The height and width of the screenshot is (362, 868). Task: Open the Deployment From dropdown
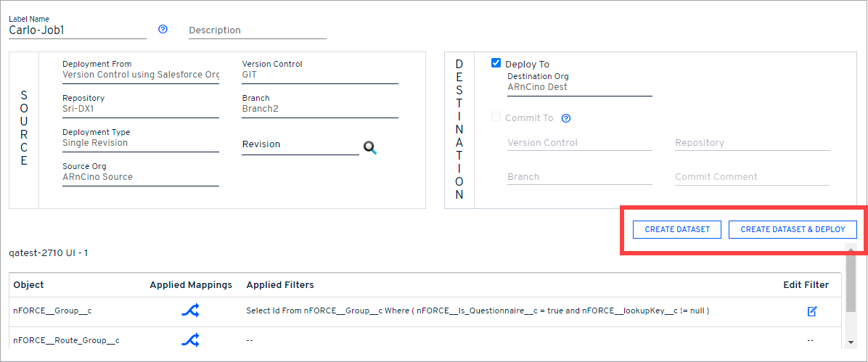coord(141,75)
